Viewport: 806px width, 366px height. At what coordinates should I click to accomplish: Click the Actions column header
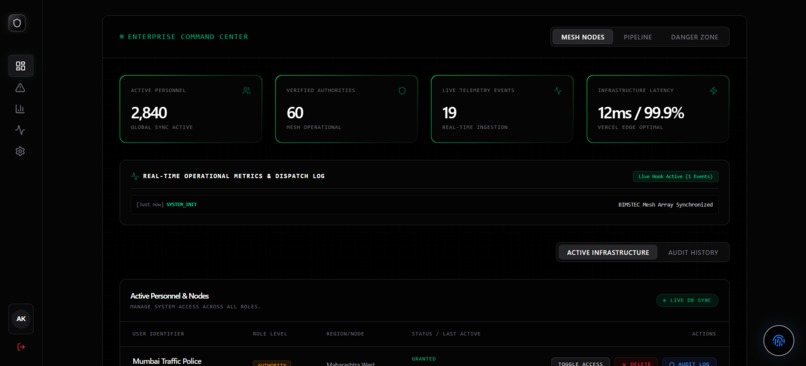tap(704, 334)
